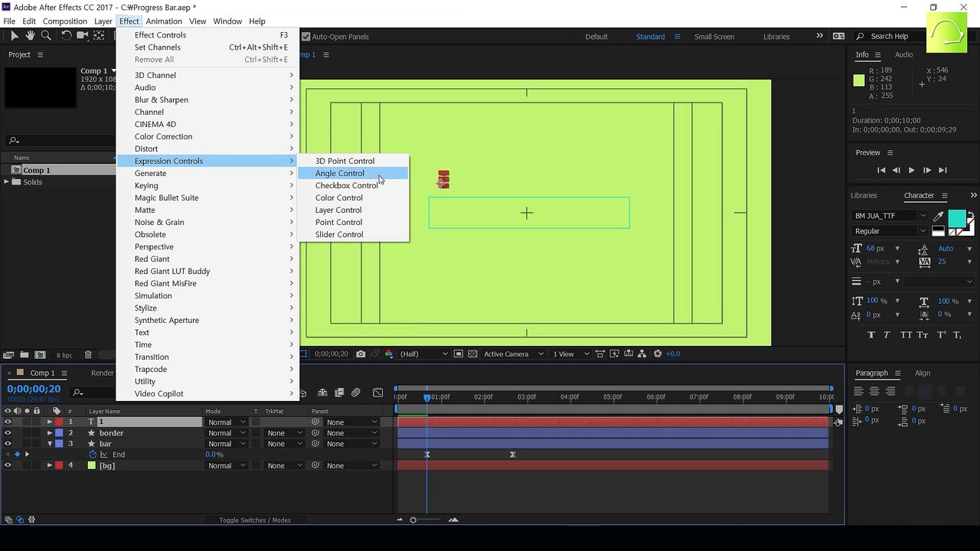Switch to the Align tab
This screenshot has height=551, width=980.
(x=923, y=373)
